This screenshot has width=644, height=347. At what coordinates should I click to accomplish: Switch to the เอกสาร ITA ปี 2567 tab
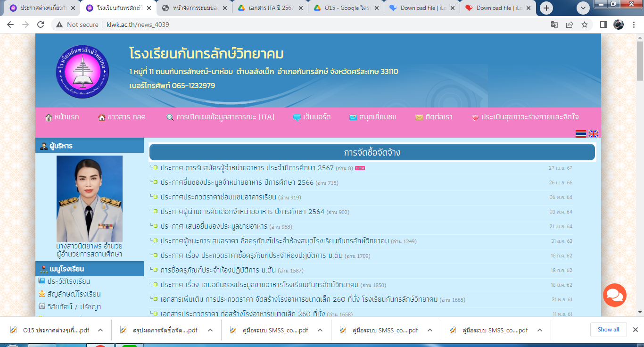[x=270, y=8]
